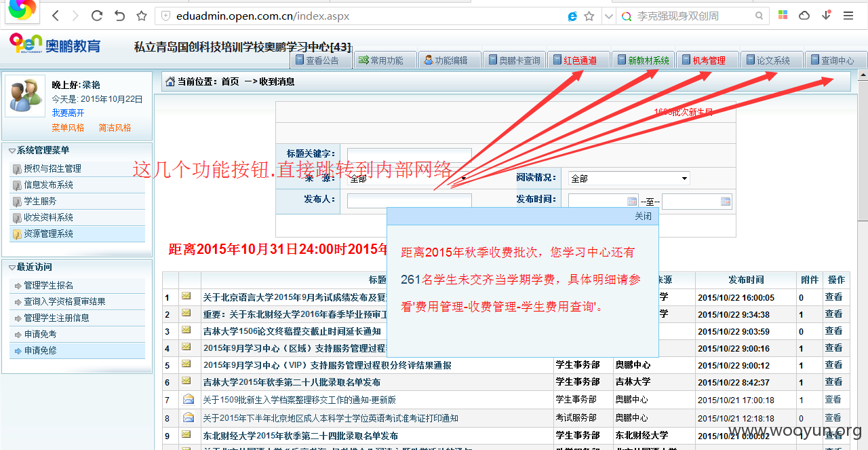Screen dimensions: 868x450
Task: Open the 新教材系统 tab
Action: [x=644, y=60]
